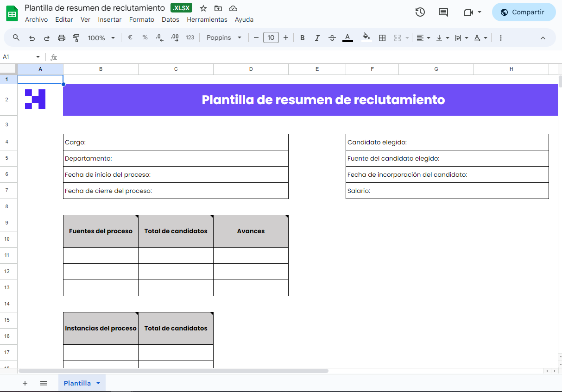This screenshot has height=392, width=562.
Task: Click the comment history icon
Action: pyautogui.click(x=442, y=12)
